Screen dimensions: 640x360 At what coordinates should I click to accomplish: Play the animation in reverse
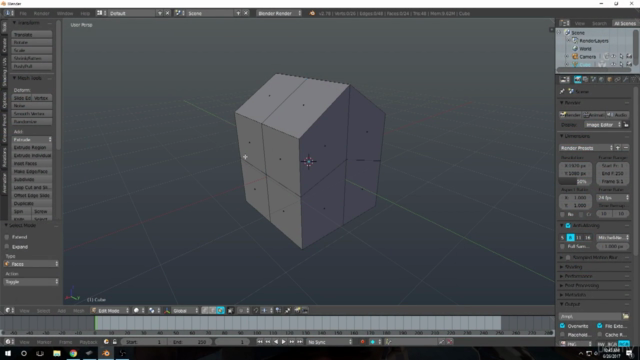tap(276, 342)
